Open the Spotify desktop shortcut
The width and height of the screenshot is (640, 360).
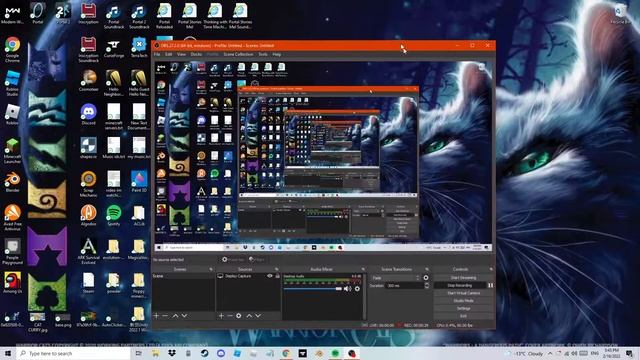pyautogui.click(x=113, y=216)
